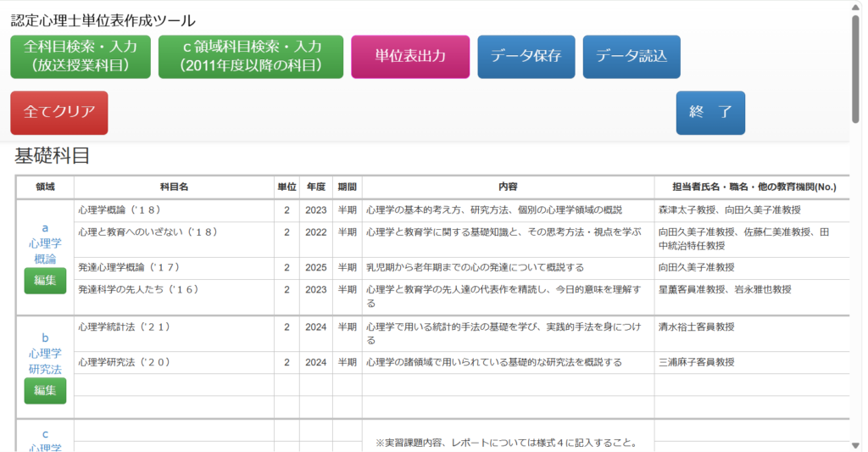Click the a 心理学概論 area link
This screenshot has height=452, width=868.
[x=45, y=243]
